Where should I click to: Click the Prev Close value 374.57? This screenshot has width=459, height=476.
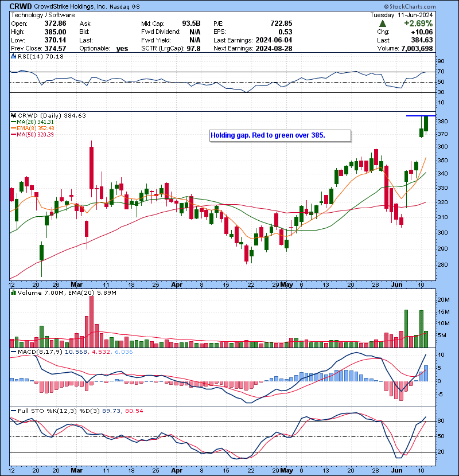[x=55, y=48]
